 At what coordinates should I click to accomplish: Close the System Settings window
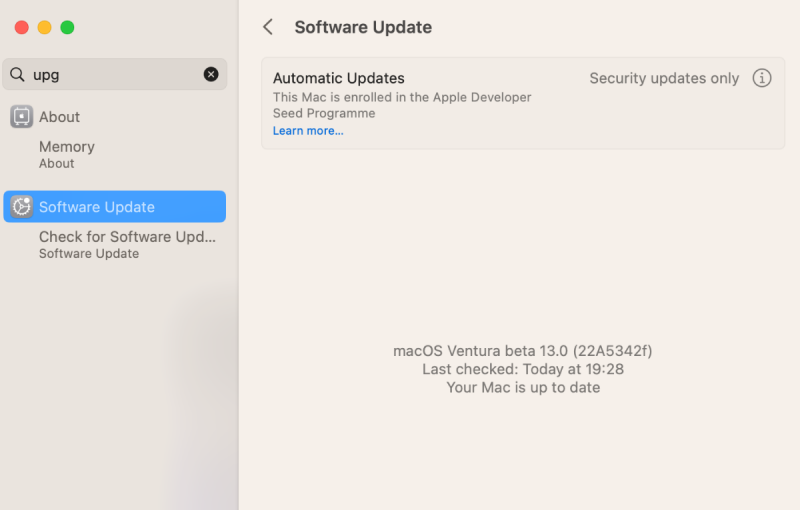[21, 27]
